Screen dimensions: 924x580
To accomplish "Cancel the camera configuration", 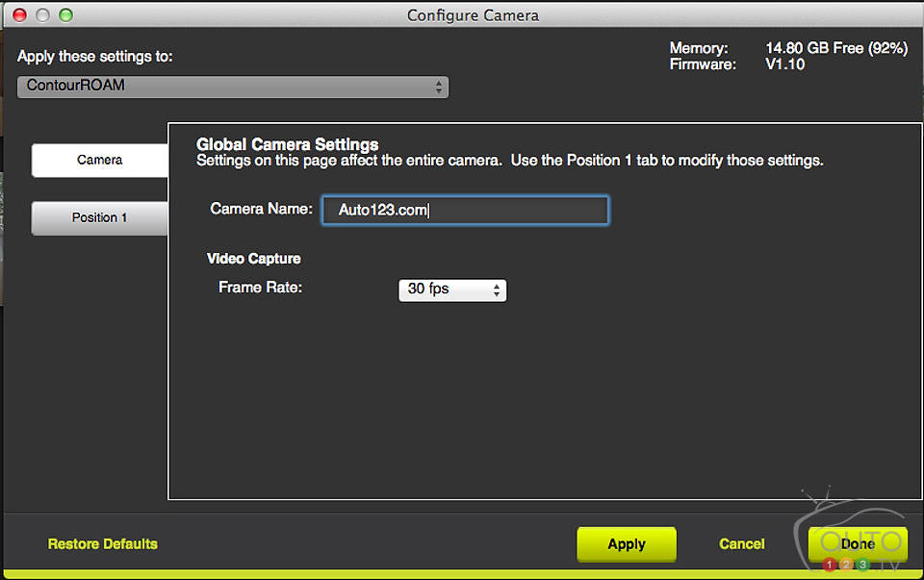I will pos(742,543).
